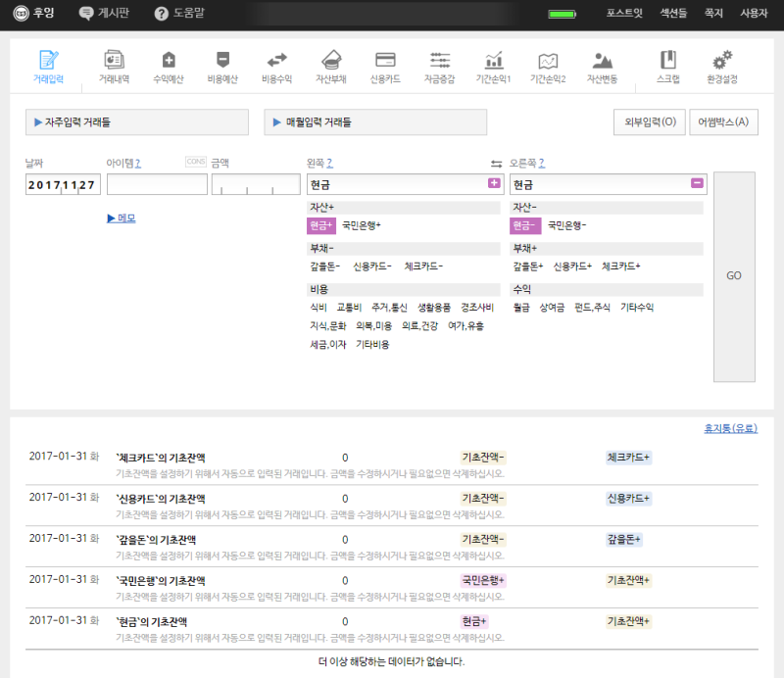The height and width of the screenshot is (678, 784).
Task: Open the 기간손익1 chart icon
Action: pyautogui.click(x=494, y=60)
